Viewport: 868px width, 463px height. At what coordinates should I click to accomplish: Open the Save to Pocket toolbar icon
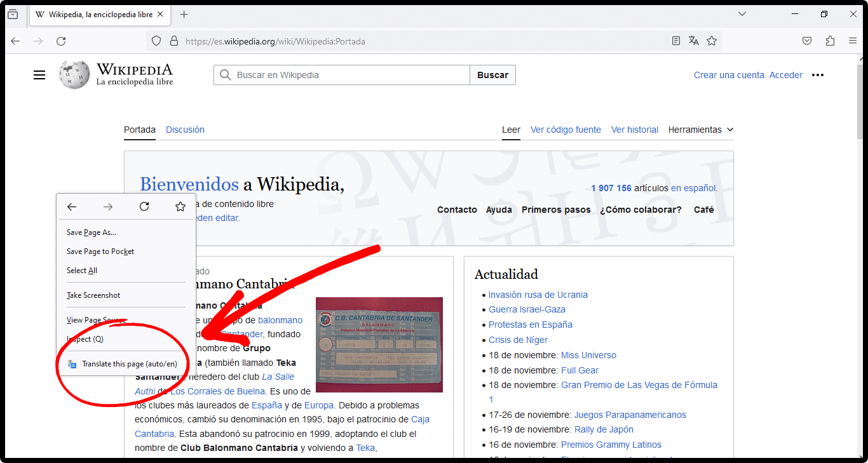pyautogui.click(x=807, y=41)
